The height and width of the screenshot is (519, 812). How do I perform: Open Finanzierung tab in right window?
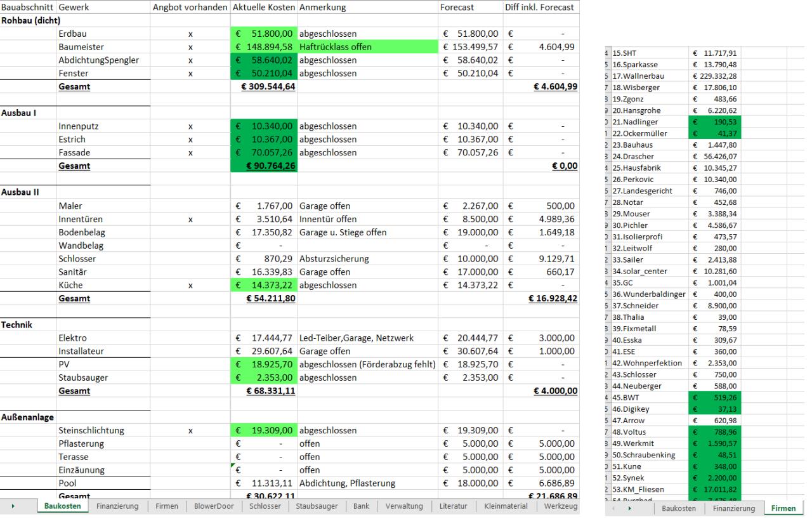point(735,509)
